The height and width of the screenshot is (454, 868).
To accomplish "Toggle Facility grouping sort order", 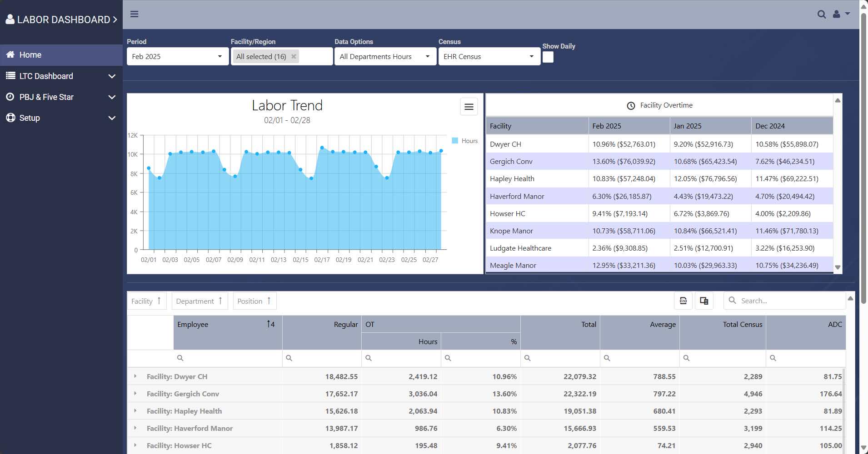I will point(146,301).
